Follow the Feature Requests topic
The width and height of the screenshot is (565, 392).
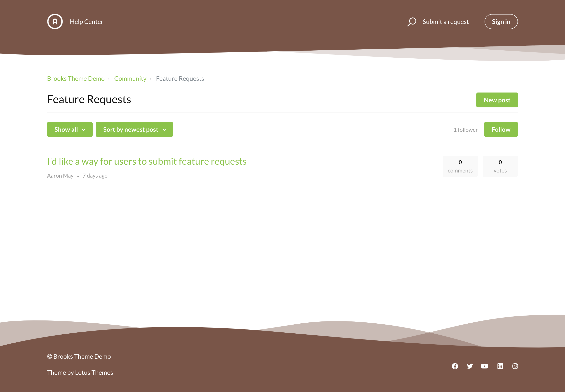point(501,129)
